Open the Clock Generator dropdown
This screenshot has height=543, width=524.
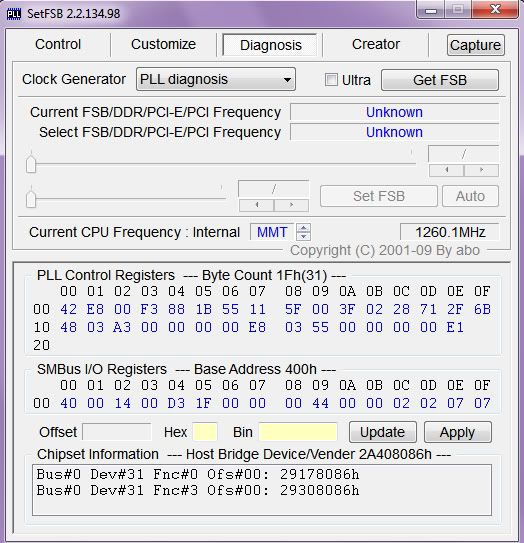[x=216, y=79]
